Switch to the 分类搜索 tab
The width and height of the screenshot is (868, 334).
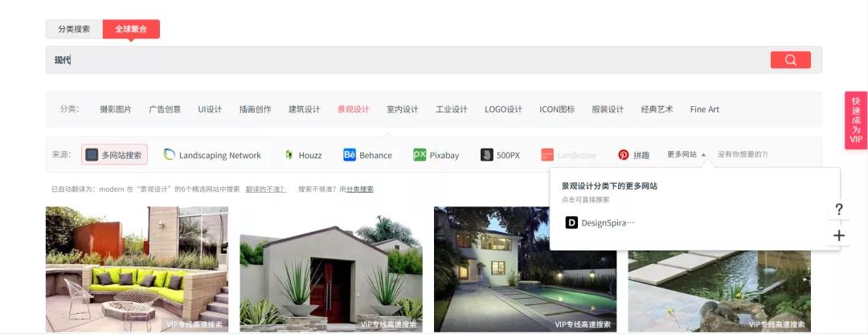(74, 29)
